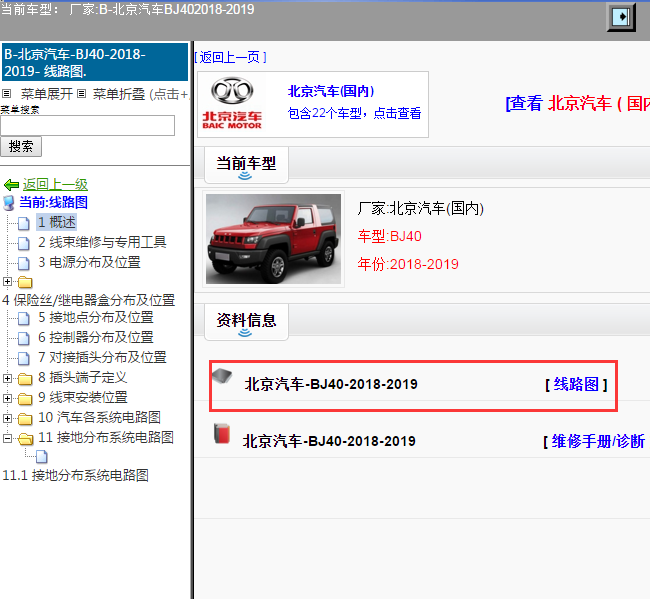Click the 菜单展开 expand-all icon
The height and width of the screenshot is (599, 650).
[x=7, y=93]
